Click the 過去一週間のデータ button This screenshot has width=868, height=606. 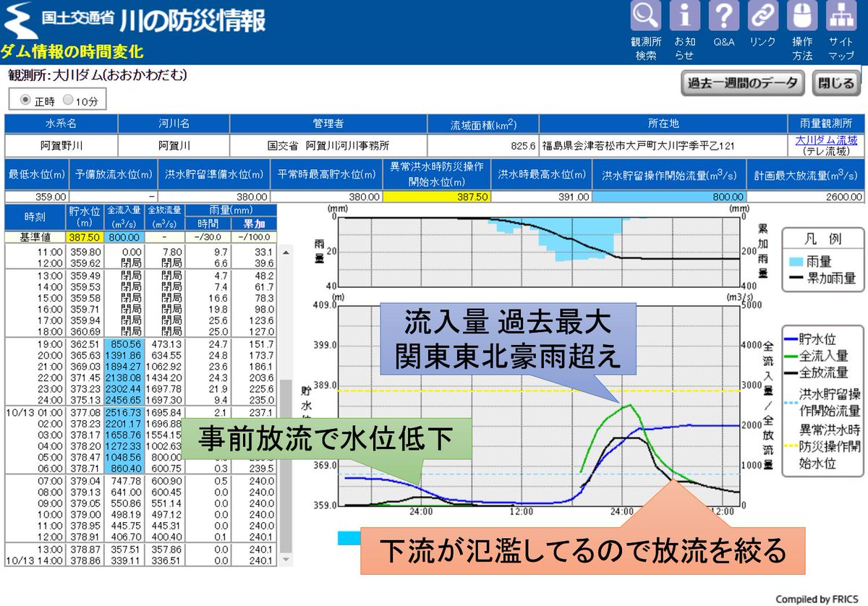coord(742,83)
